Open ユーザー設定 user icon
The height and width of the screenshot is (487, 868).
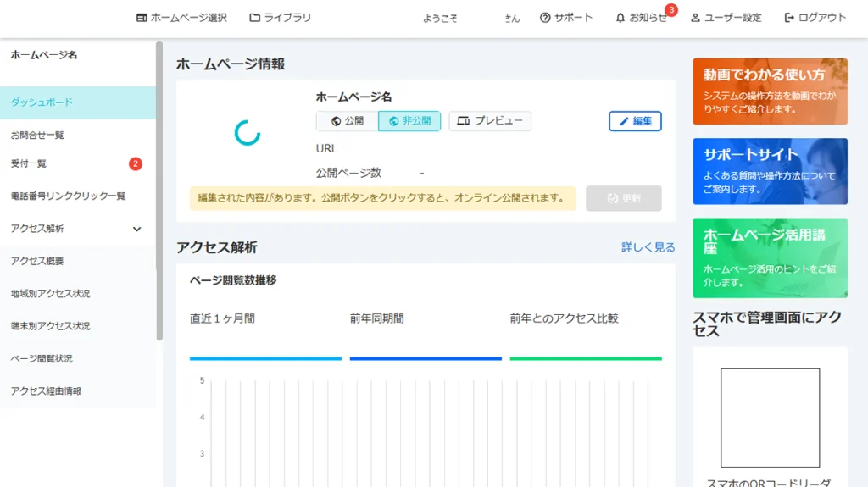(695, 18)
